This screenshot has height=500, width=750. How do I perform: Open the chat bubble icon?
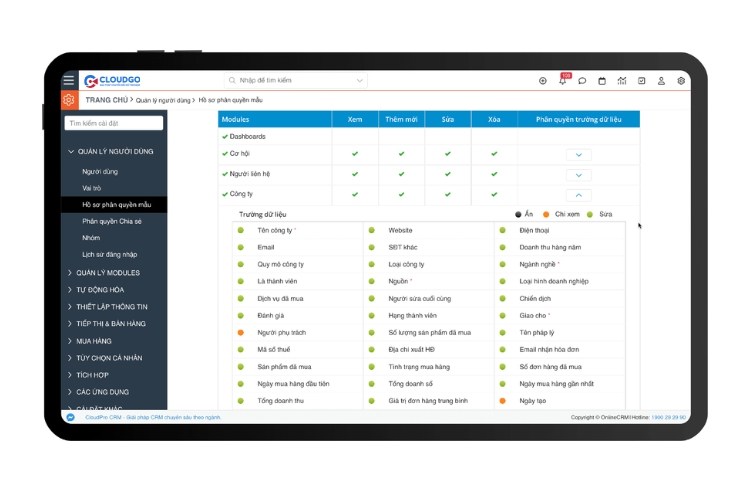click(582, 81)
